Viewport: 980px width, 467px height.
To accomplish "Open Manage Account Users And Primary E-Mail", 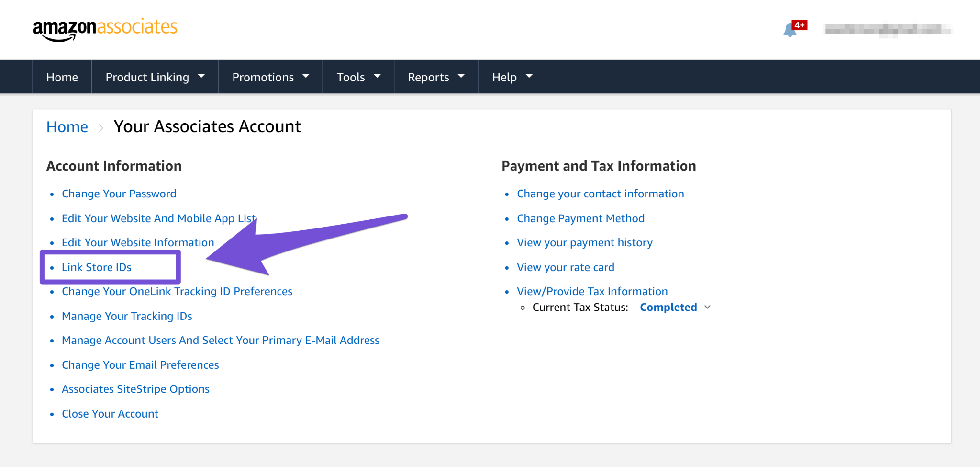I will click(x=221, y=340).
